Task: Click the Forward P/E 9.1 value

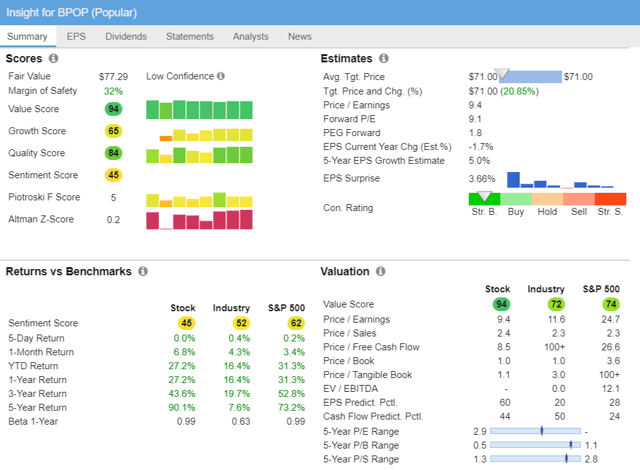Action: 475,119
